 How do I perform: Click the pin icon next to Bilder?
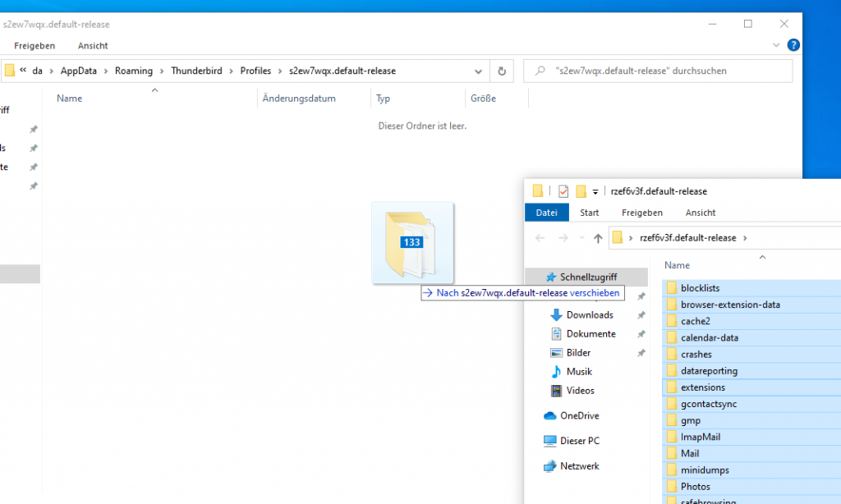[641, 353]
